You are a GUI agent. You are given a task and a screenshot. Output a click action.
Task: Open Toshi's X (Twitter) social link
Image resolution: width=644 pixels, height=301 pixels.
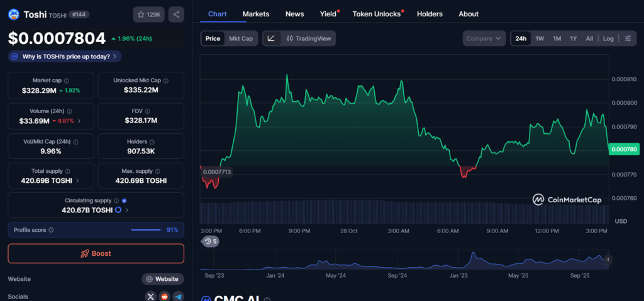151,297
